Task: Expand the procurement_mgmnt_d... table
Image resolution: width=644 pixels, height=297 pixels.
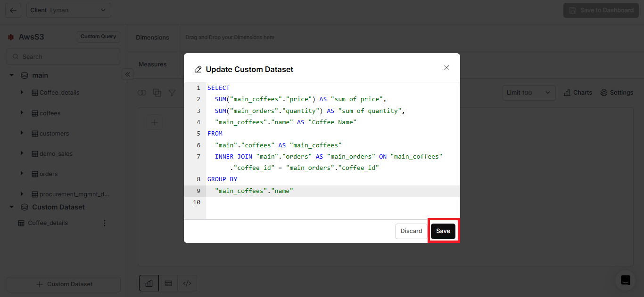Action: (22, 194)
